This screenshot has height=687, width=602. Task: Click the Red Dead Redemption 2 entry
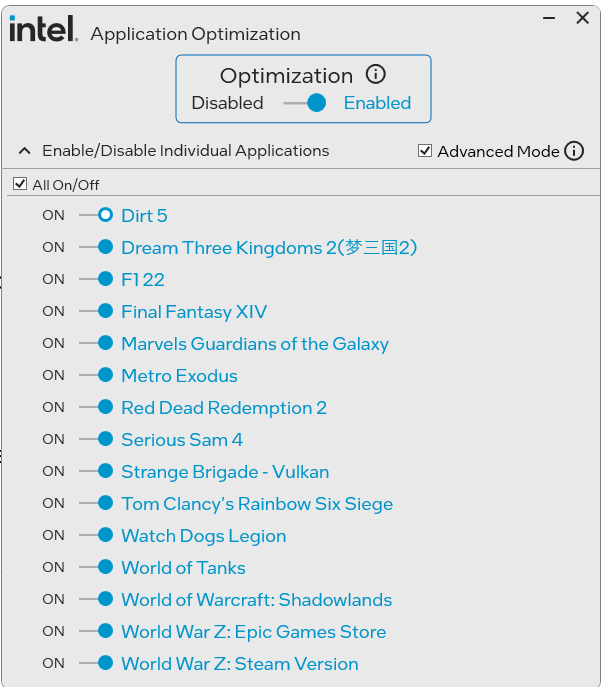click(x=224, y=408)
